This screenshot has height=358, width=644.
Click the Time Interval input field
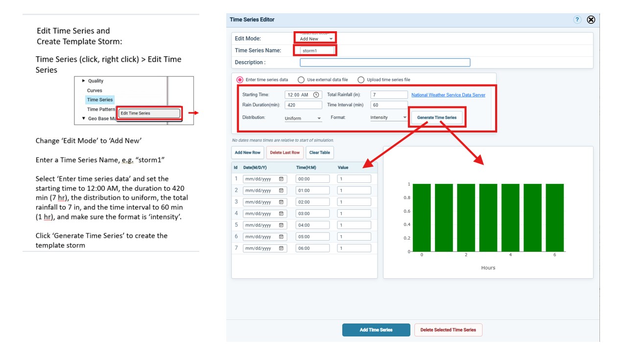tap(389, 105)
